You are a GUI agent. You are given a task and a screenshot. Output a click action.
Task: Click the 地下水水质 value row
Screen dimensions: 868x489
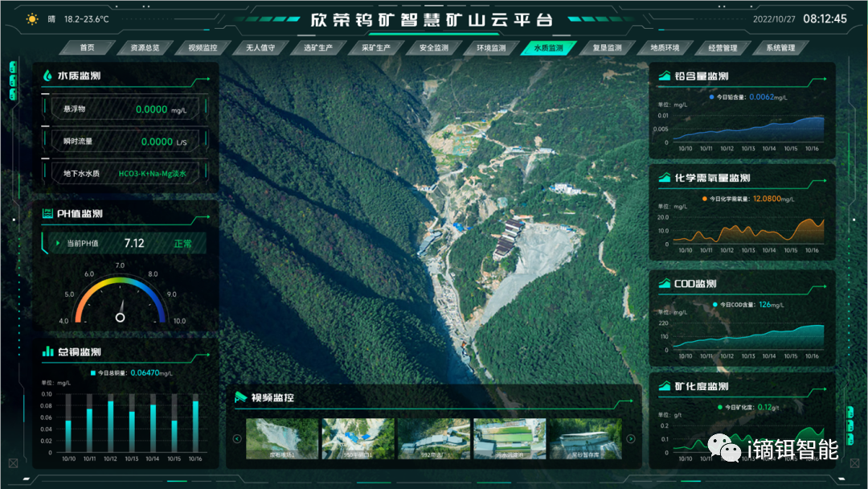125,174
